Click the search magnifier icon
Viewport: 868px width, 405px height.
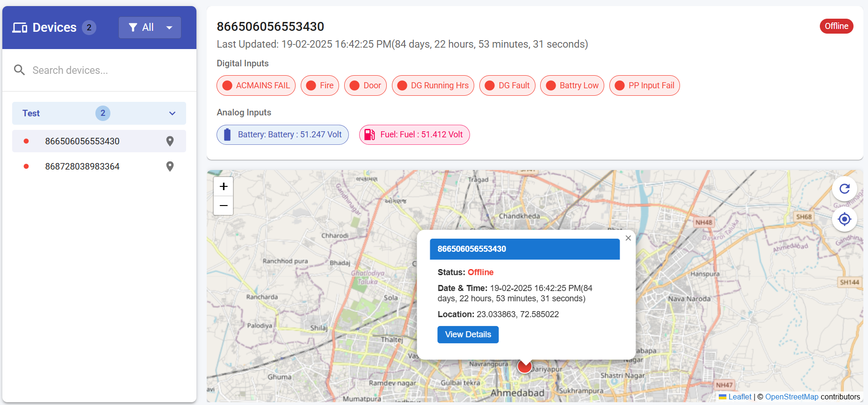19,70
